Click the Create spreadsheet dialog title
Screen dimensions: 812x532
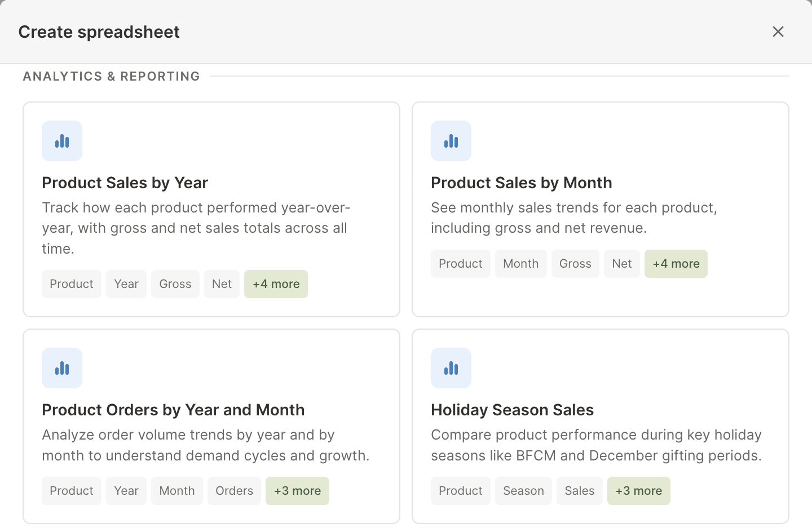pos(99,32)
